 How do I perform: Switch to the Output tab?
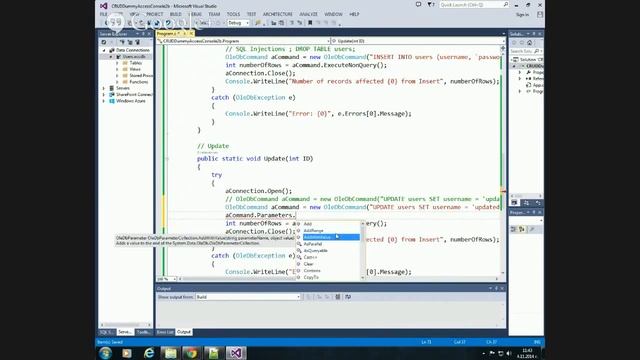(184, 332)
